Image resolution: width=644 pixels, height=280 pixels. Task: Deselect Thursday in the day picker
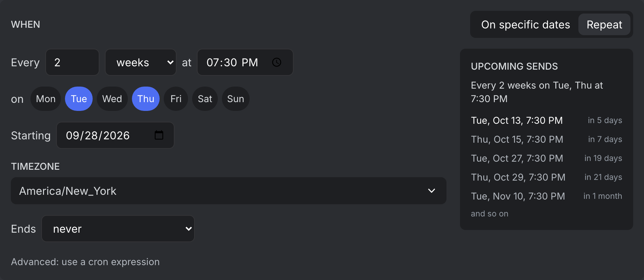(x=146, y=99)
